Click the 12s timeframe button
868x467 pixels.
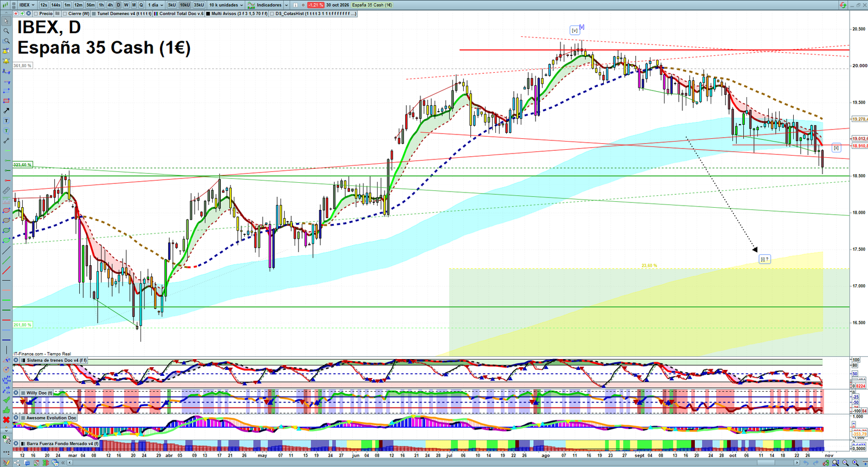click(43, 5)
